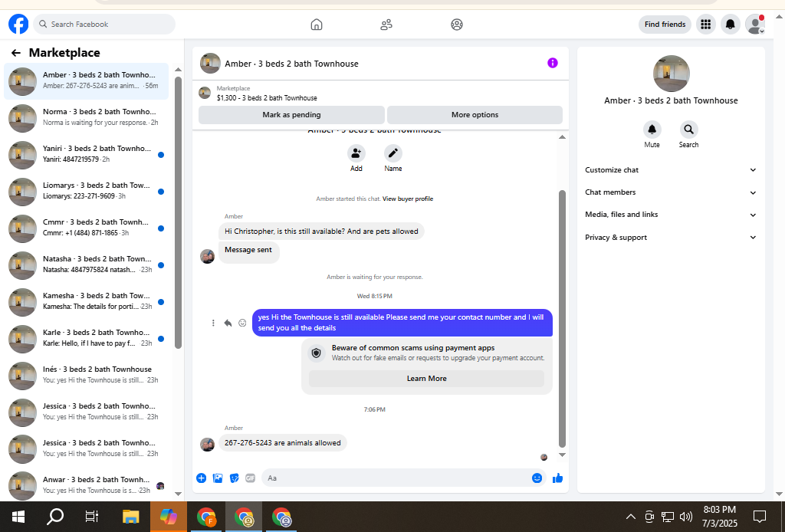Click the Aa message input field
The height and width of the screenshot is (532, 785).
tap(396, 478)
